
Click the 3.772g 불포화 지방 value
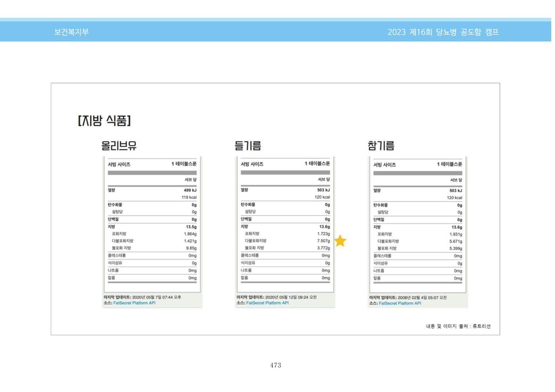pos(323,248)
